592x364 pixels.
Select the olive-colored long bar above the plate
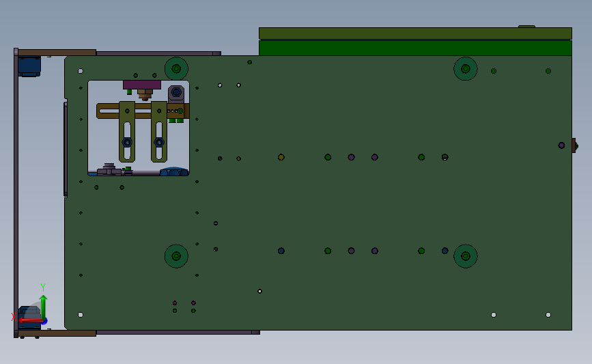(415, 33)
